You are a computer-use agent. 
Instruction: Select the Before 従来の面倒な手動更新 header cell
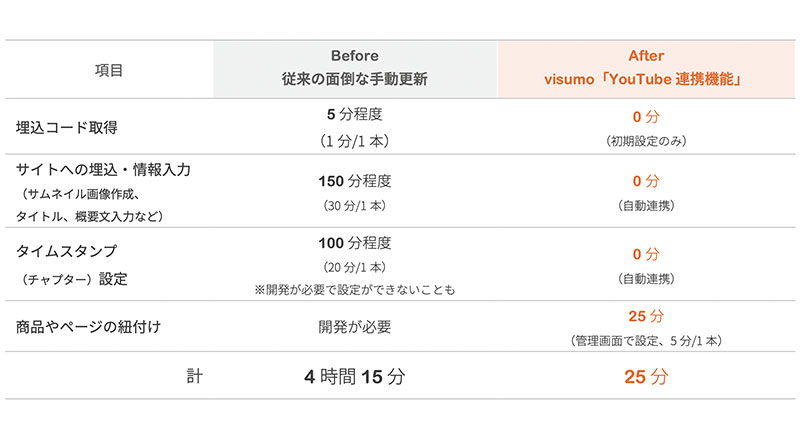coord(355,68)
